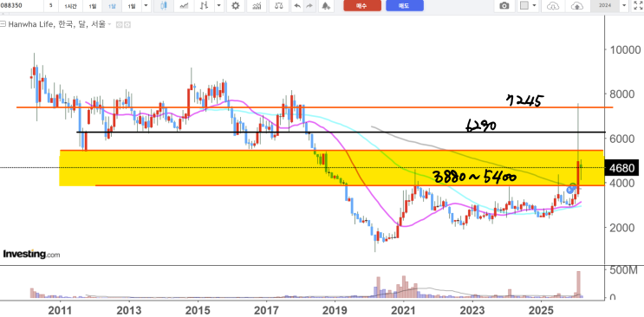Open chart settings gear
The height and width of the screenshot is (317, 644).
[x=236, y=6]
